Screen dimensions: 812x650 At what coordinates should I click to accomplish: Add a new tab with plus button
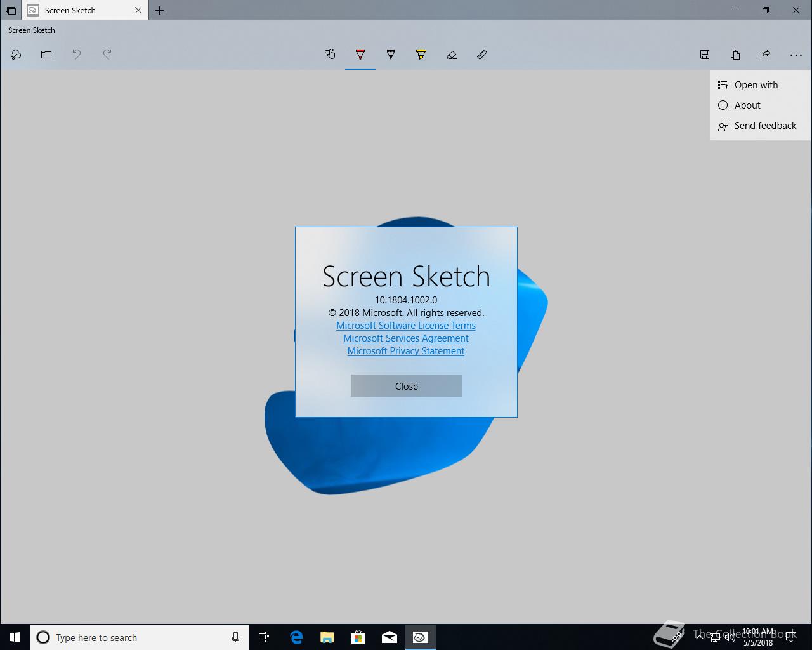click(x=160, y=10)
